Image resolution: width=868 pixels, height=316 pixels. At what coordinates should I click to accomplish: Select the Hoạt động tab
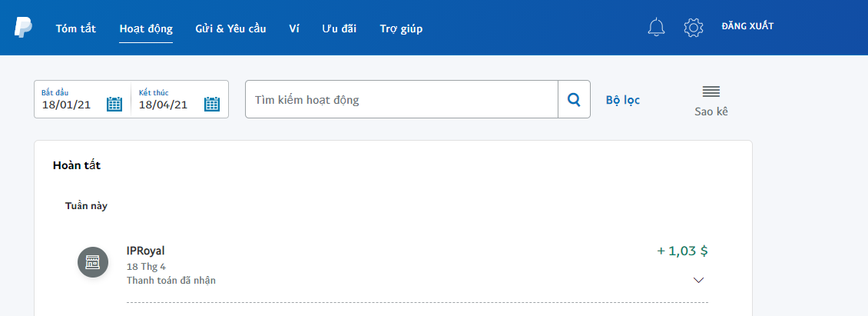pyautogui.click(x=146, y=29)
